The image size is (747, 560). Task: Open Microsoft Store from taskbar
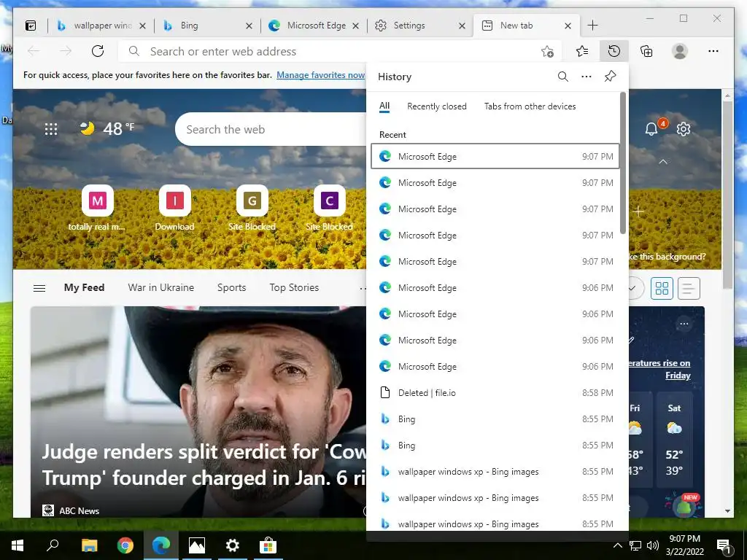coord(268,545)
